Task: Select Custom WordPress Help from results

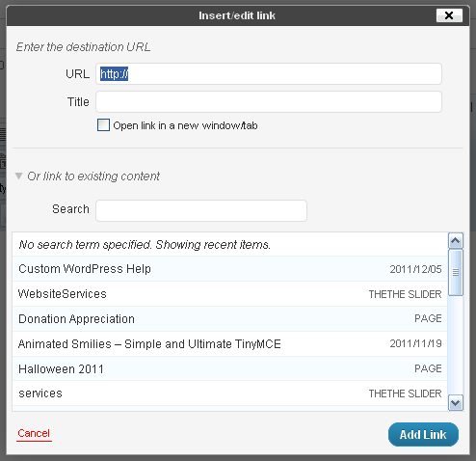Action: point(230,269)
